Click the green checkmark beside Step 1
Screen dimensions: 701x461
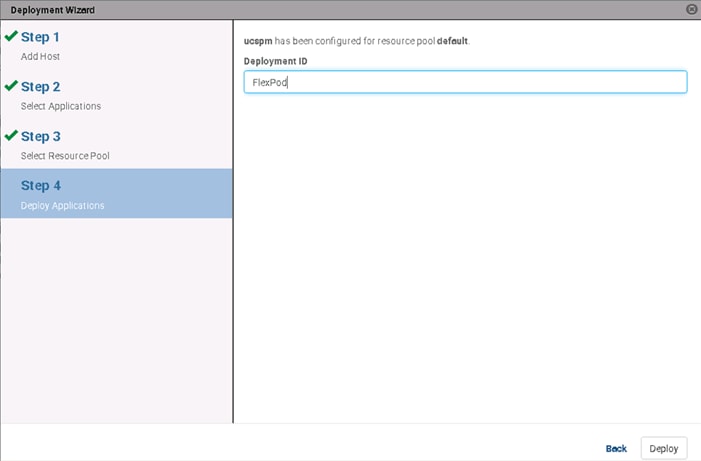point(11,36)
